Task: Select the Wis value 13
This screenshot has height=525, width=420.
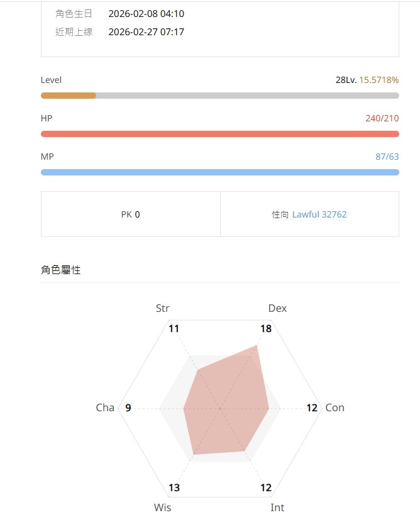Action: tap(174, 487)
